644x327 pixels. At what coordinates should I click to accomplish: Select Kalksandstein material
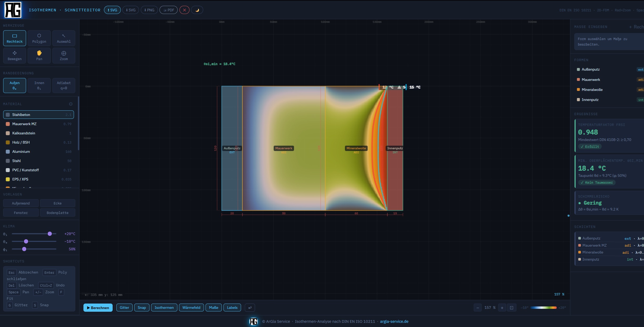[38, 133]
